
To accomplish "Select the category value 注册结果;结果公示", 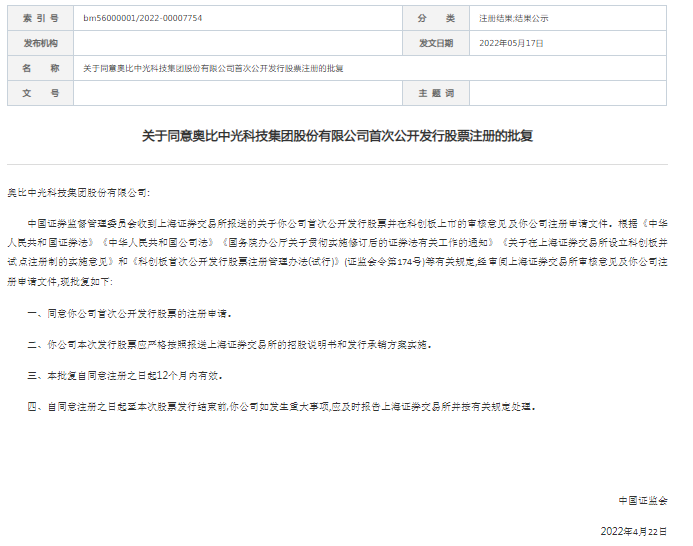I will 514,19.
